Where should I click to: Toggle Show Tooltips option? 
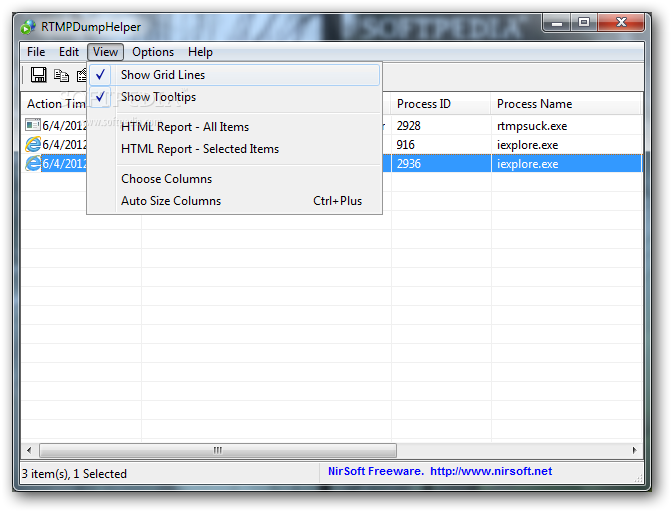point(234,97)
